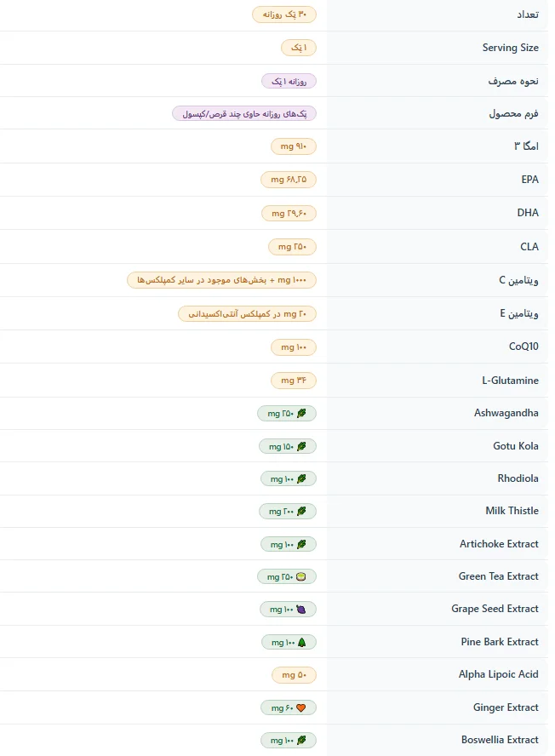Select the ۳۰ پک روزانه quantity badge
This screenshot has width=555, height=756.
[284, 14]
